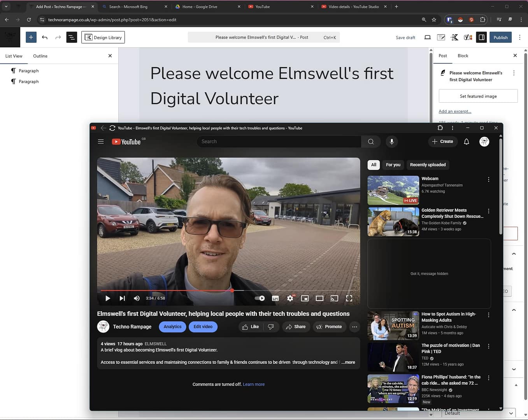Like the video
The height and width of the screenshot is (420, 528).
(x=251, y=327)
